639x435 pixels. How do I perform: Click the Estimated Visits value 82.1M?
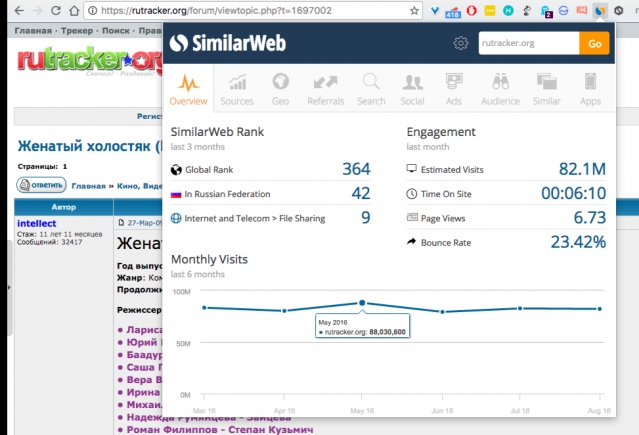(x=582, y=169)
